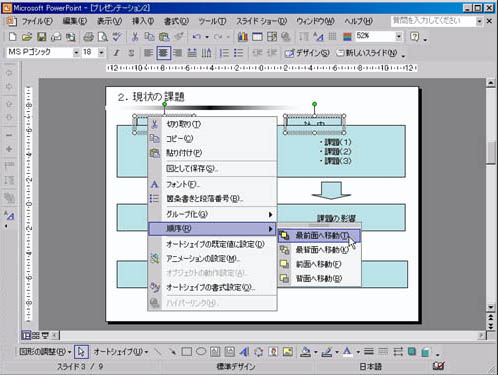The width and height of the screenshot is (498, 375).
Task: Select 背面へ移動 in submenu
Action: (x=319, y=278)
